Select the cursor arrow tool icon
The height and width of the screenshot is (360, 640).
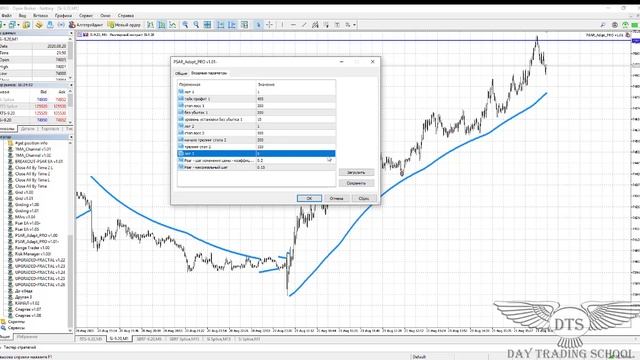click(x=258, y=25)
